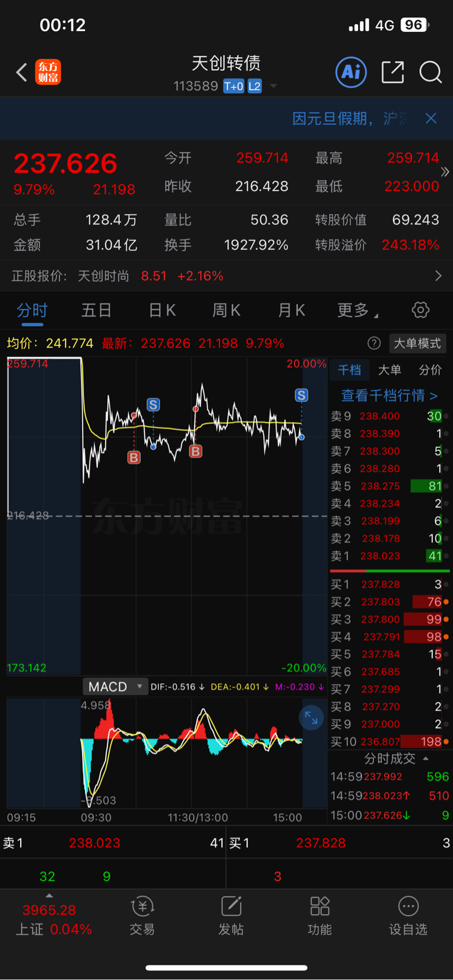Image resolution: width=453 pixels, height=980 pixels.
Task: Tap the 转股价值 69.243 value
Action: [415, 220]
